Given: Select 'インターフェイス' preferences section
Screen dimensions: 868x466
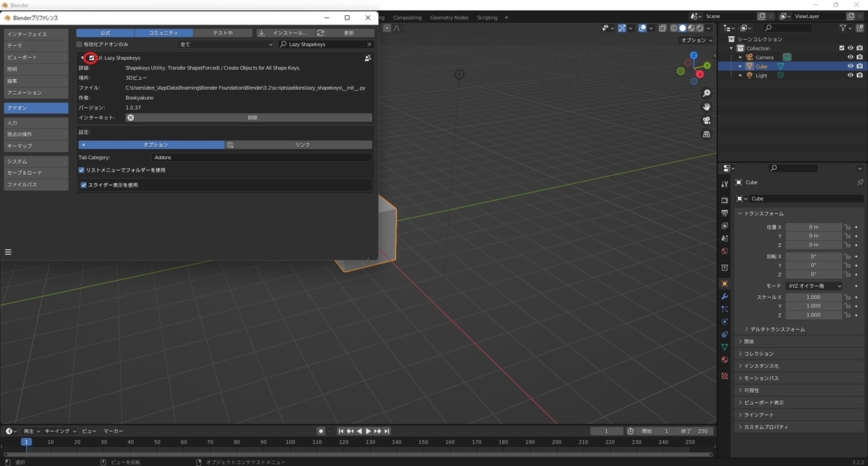Looking at the screenshot, I should (35, 34).
